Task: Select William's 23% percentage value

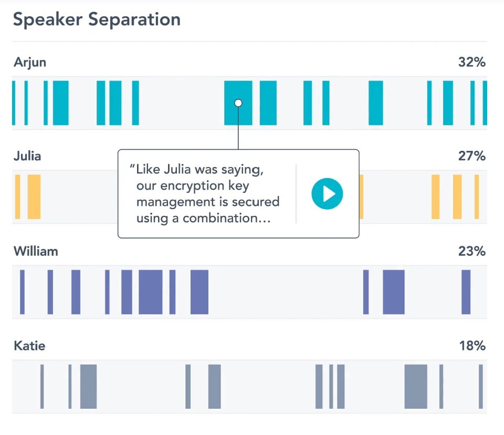Action: click(471, 251)
